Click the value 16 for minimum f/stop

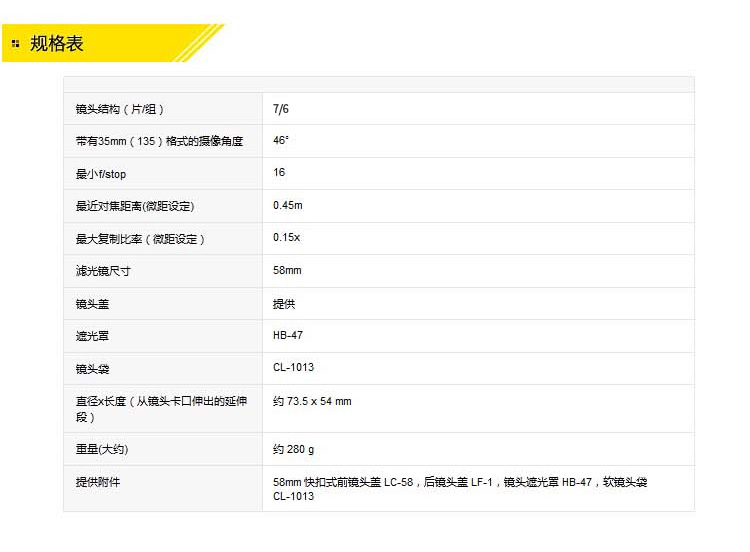279,173
